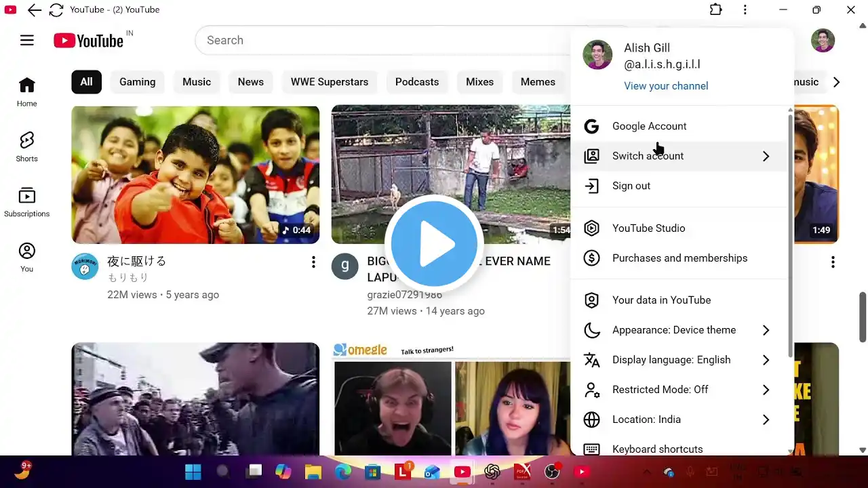Click the YouTube logo
The width and height of the screenshot is (868, 488).
point(90,40)
